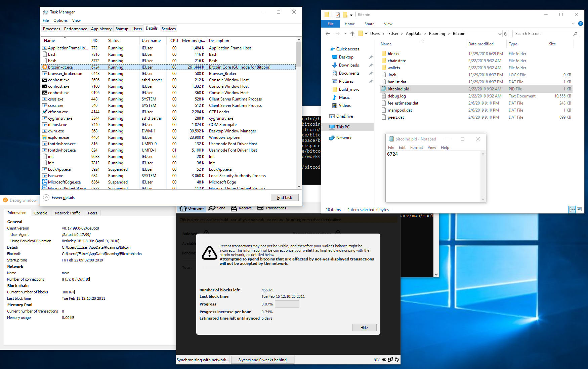Switch to the Console tab in debug window
588x369 pixels.
[x=41, y=213]
